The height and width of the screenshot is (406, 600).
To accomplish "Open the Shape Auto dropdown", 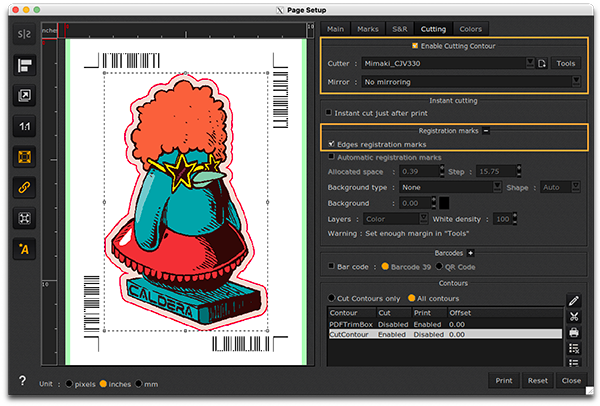I will coord(560,187).
